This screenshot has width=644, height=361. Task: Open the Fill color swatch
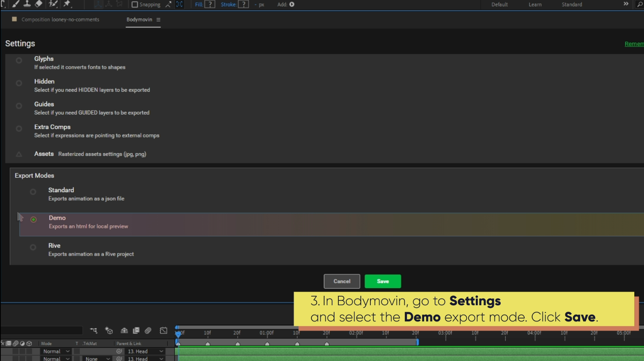click(x=210, y=4)
